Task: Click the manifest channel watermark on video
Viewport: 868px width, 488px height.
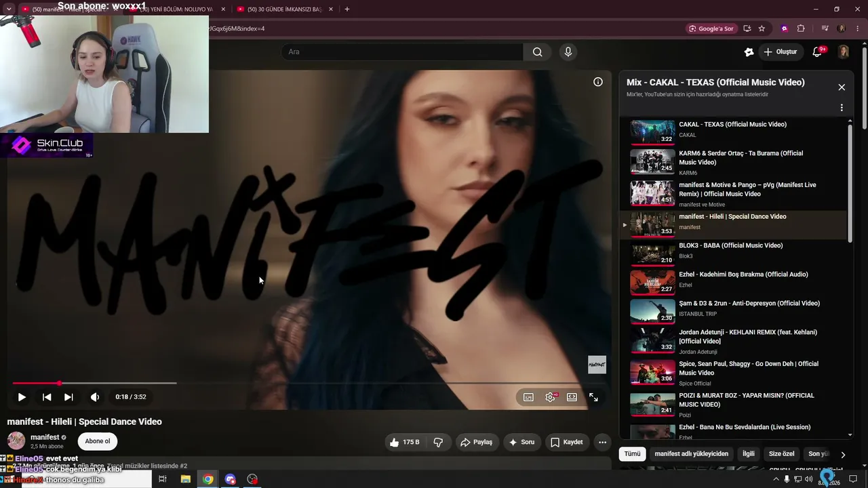Action: (597, 365)
